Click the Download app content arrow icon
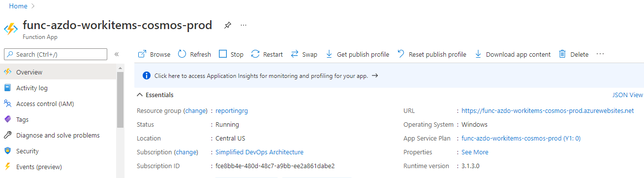This screenshot has height=178, width=644. coord(478,54)
